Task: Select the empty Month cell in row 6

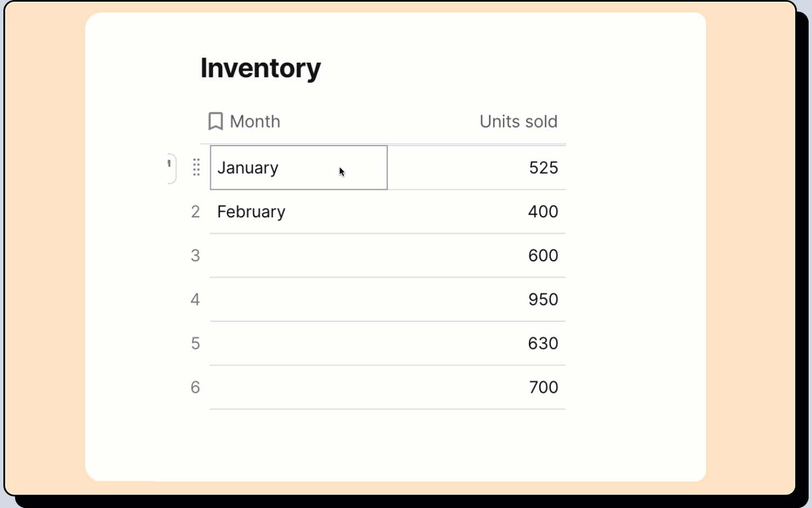Action: [x=299, y=388]
